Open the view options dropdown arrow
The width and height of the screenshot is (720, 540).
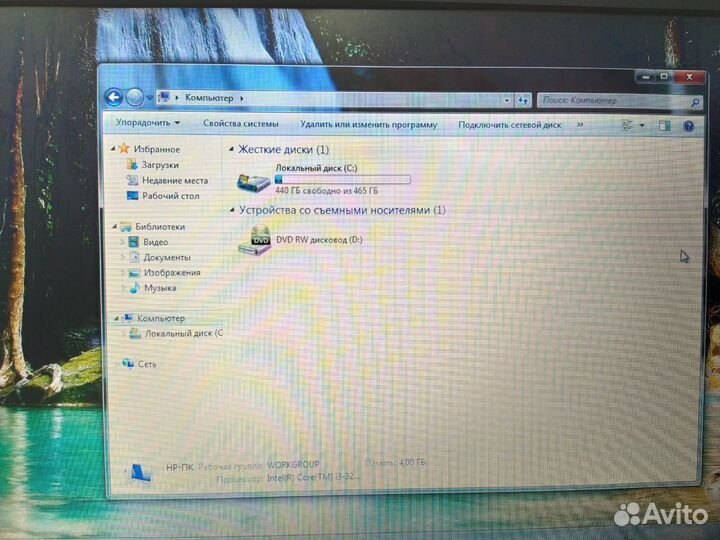(x=642, y=125)
